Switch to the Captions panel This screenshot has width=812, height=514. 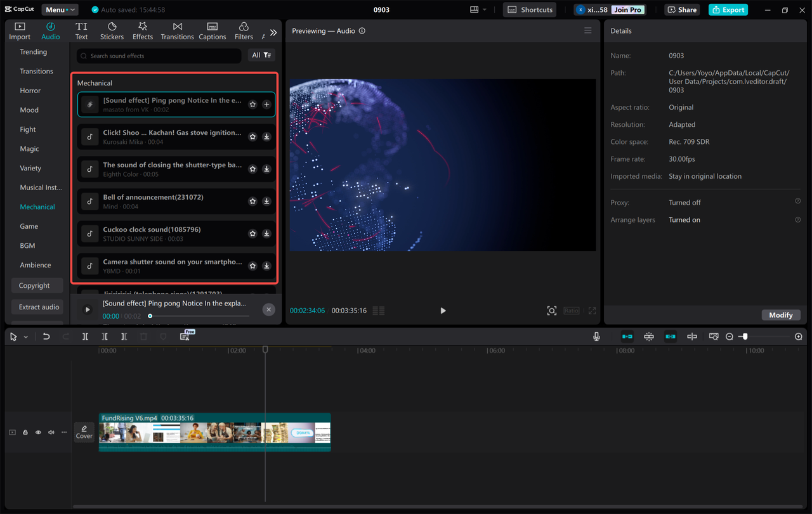[212, 30]
